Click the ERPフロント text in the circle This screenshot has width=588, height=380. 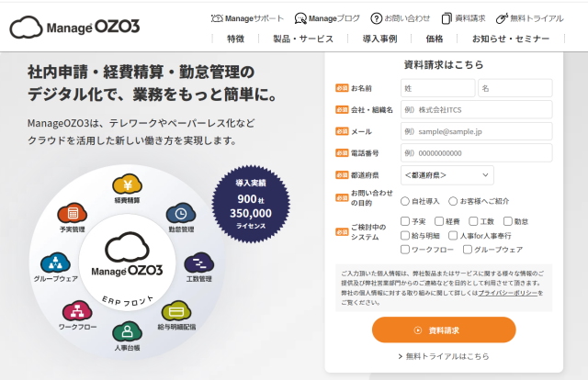point(128,300)
